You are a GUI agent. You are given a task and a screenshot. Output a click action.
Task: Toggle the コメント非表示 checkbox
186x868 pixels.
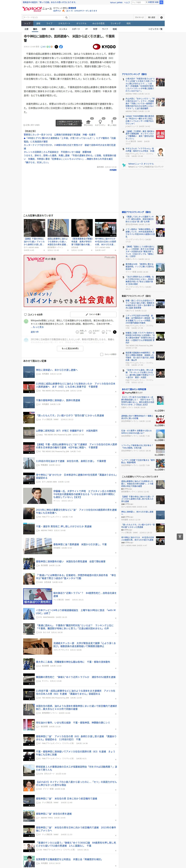(x=102, y=354)
